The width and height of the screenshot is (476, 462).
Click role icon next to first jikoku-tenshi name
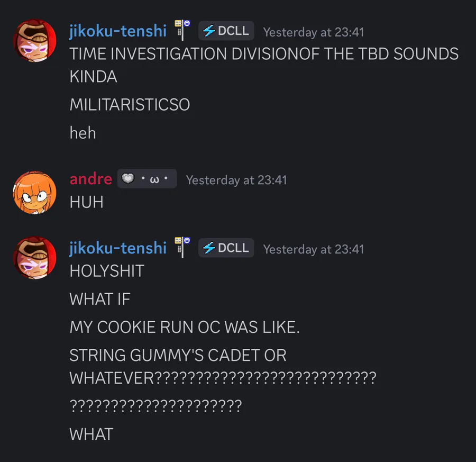coord(182,30)
